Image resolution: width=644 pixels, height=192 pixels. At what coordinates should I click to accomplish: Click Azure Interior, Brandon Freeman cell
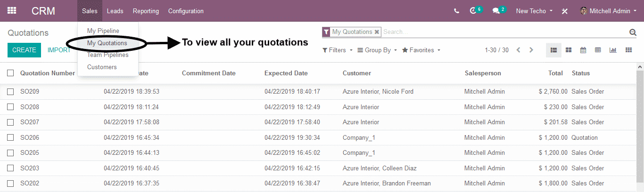[x=387, y=184]
